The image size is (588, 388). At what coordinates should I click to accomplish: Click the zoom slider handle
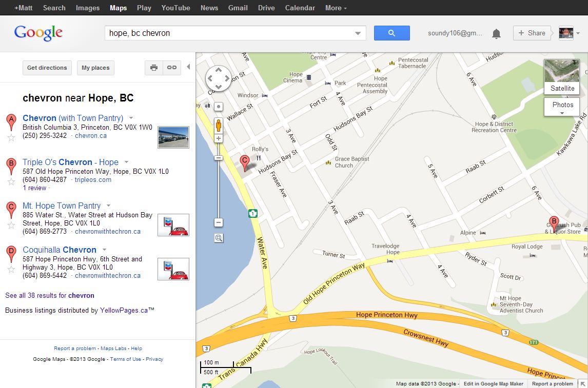pos(219,158)
